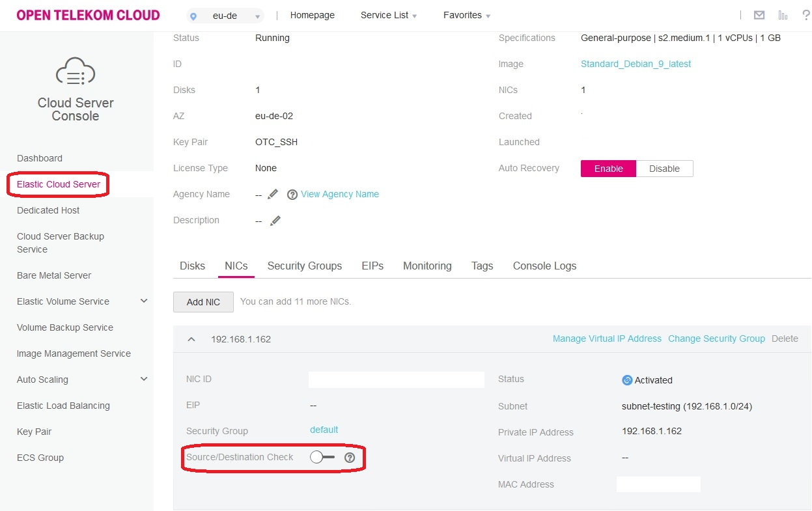
Task: Click the eu-de-02 AZ value
Action: tap(274, 116)
